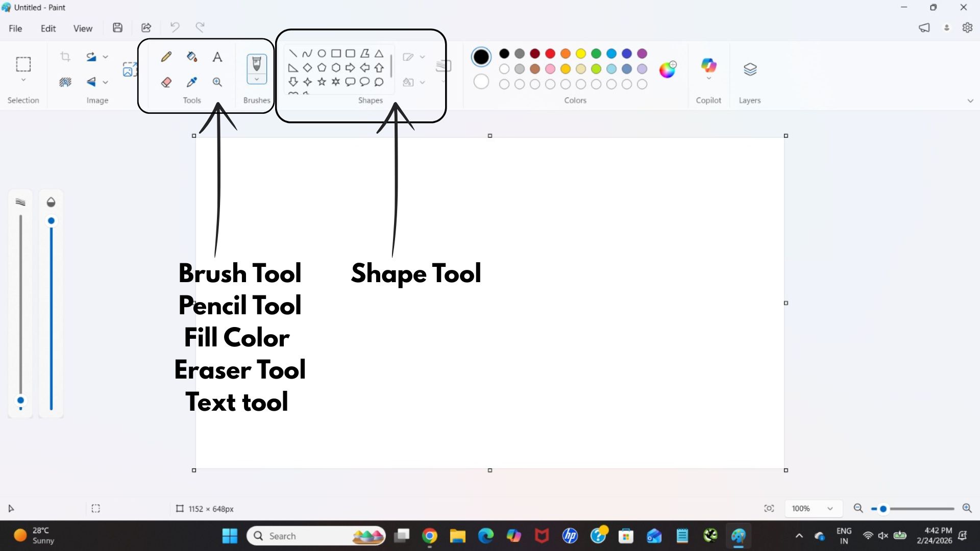This screenshot has width=980, height=551.
Task: Select the Text tool
Action: tap(217, 57)
